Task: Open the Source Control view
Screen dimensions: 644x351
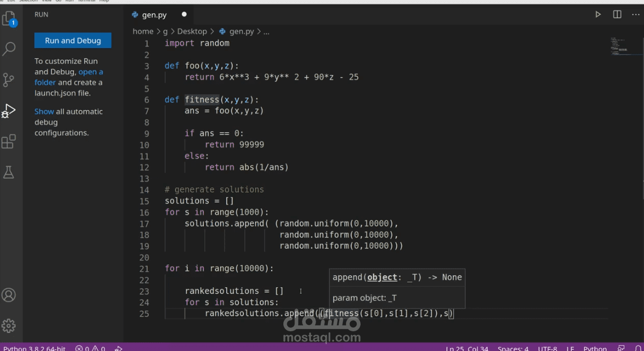Action: coord(8,80)
